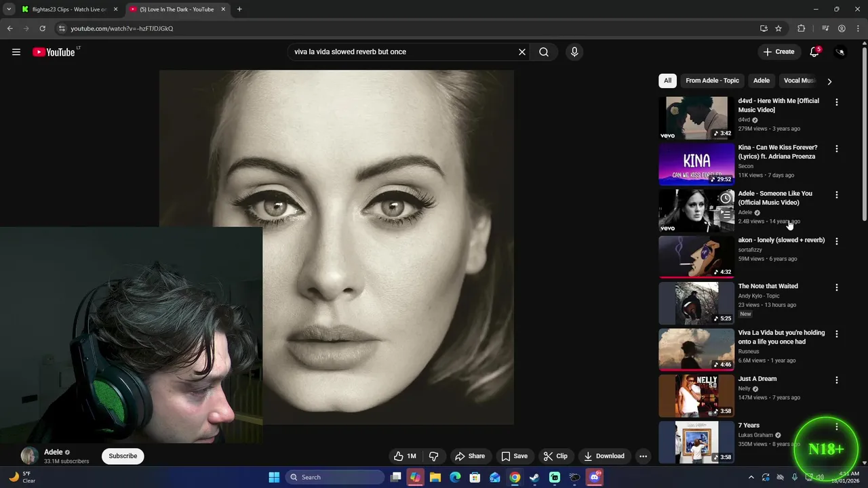Select the From Adele - Topic chip
Image resolution: width=868 pixels, height=488 pixels.
(x=712, y=81)
